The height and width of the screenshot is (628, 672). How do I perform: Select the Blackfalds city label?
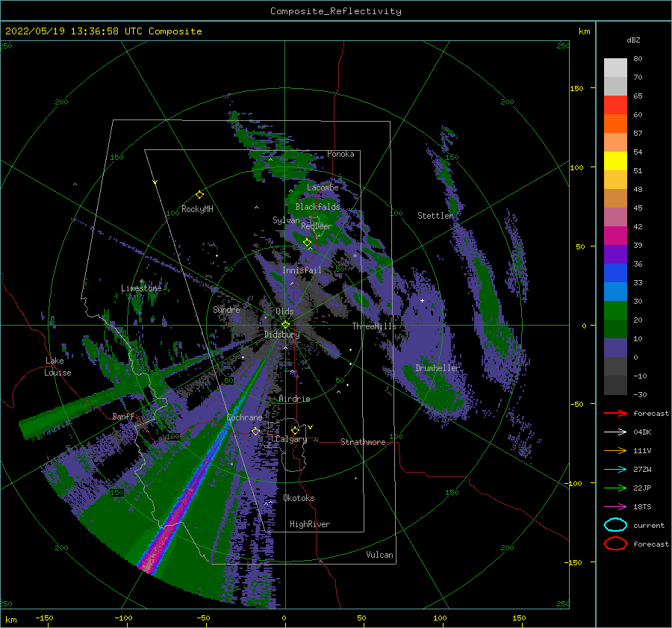tap(317, 207)
